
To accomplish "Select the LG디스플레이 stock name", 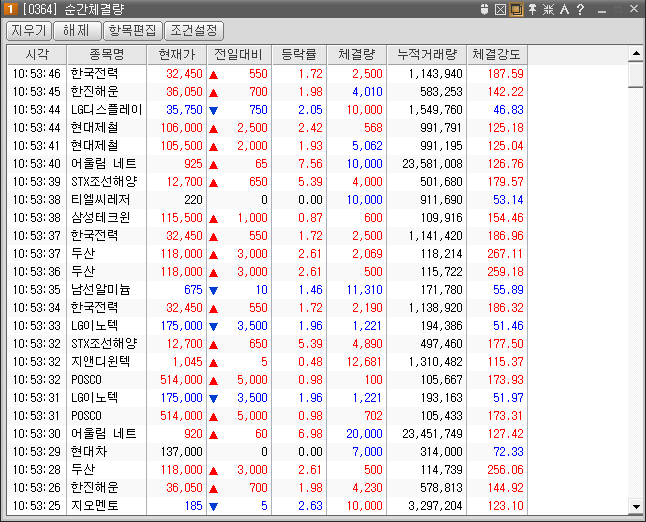I will [x=107, y=110].
